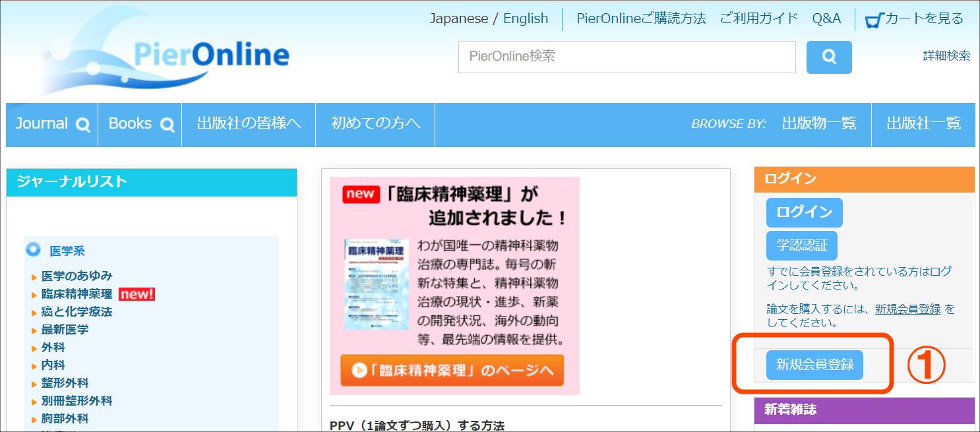Open 臨床精神薬理 journal in list

[x=77, y=294]
